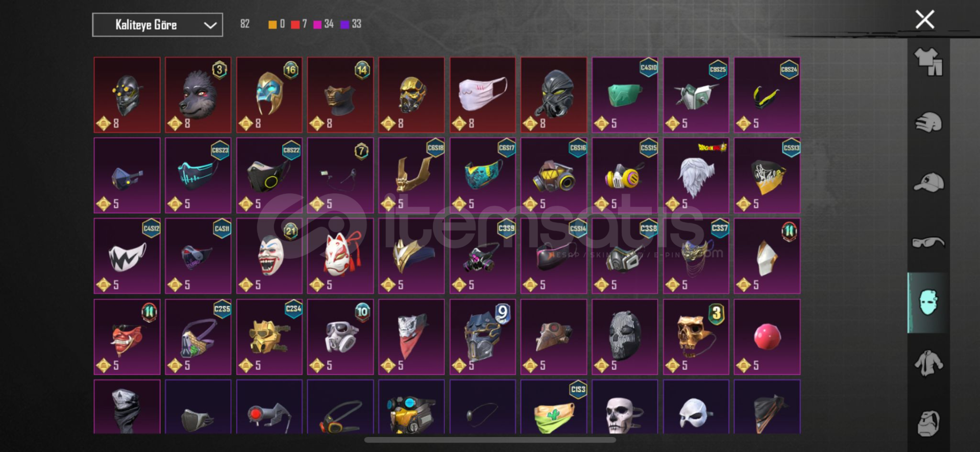Screen dimensions: 980x452
Task: Choose the white kitsune fox mask
Action: coord(340,256)
